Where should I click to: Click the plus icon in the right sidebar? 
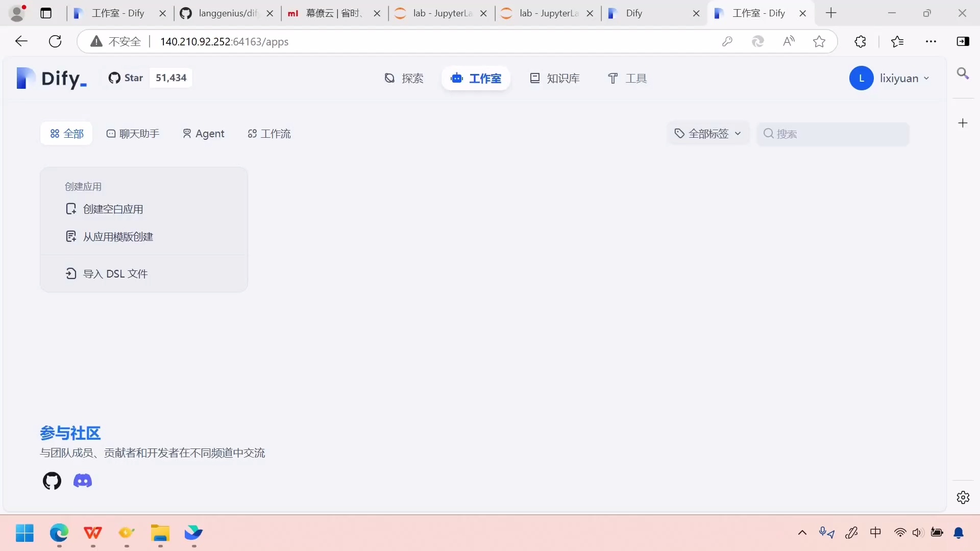click(963, 123)
